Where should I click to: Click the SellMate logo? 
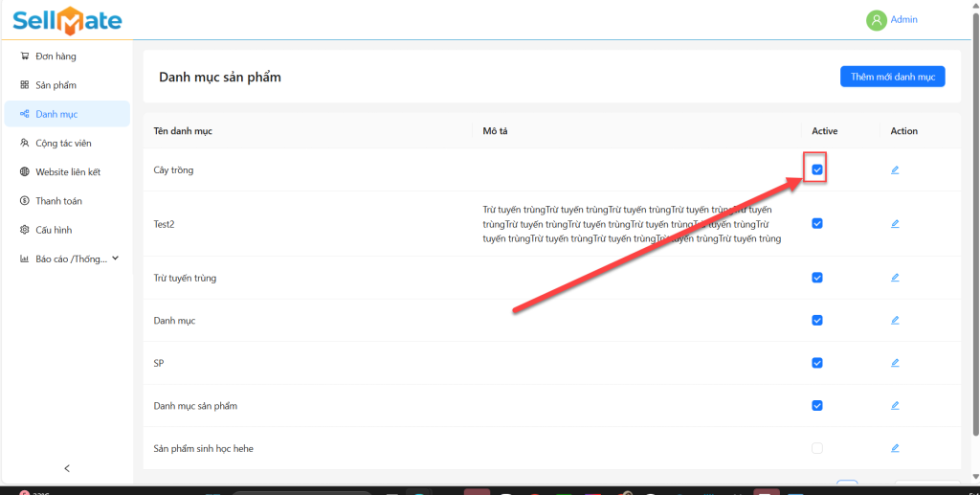point(67,19)
